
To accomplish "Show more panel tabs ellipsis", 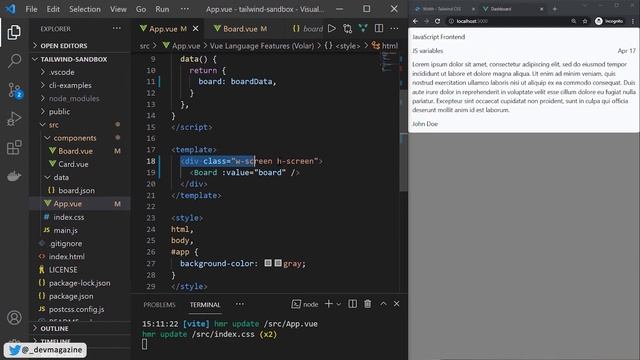I will coord(240,304).
